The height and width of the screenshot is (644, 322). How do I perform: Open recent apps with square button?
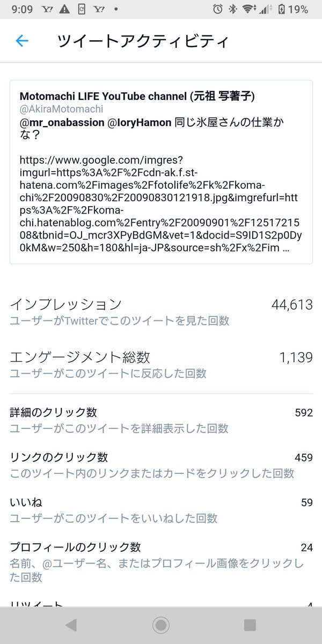(250, 625)
